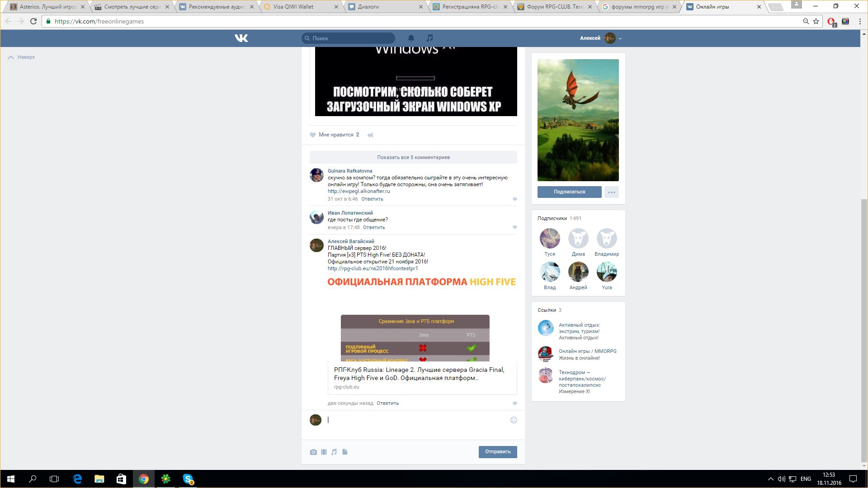Open the emoji smiley picker
Viewport: 868px width, 488px height.
coord(514,420)
